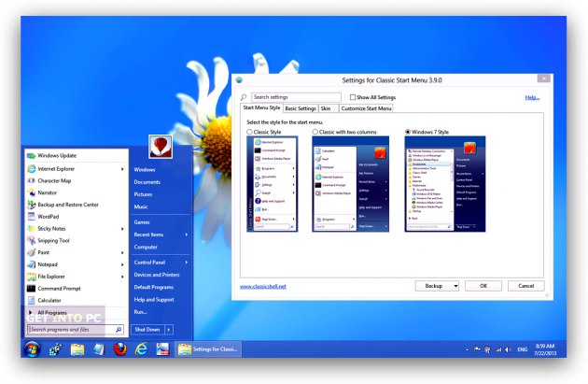
Task: Open Devices and Printers entry
Action: (157, 275)
